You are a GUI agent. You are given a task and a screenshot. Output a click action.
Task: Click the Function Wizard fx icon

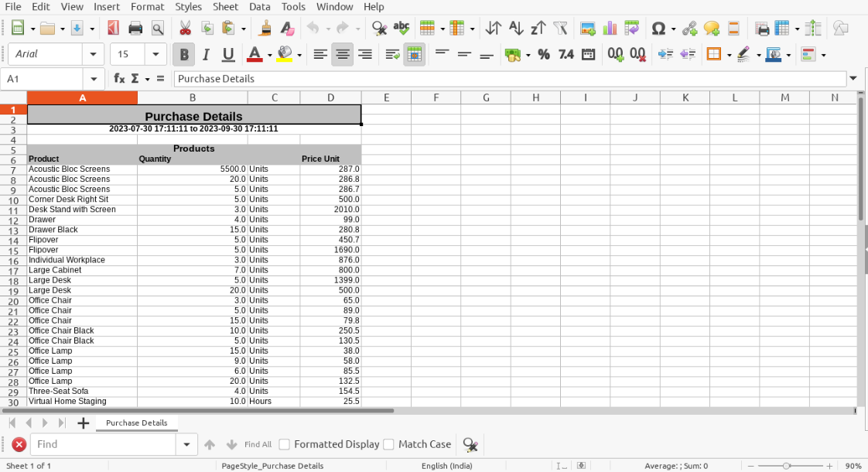(119, 79)
